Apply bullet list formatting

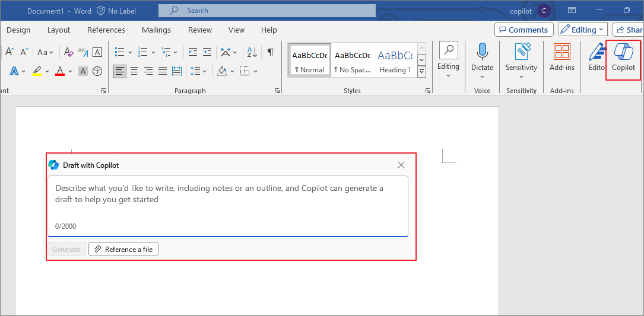[x=119, y=52]
